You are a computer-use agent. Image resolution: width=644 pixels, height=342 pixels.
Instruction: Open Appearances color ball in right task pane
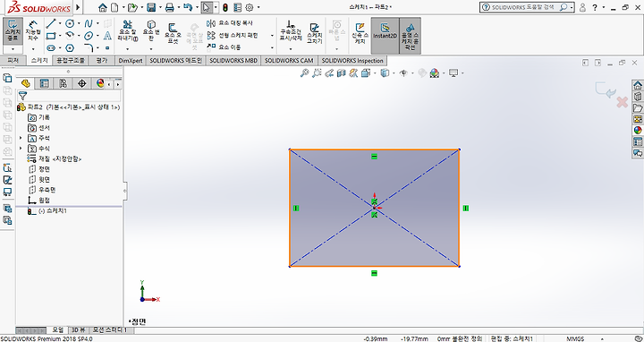pos(638,131)
